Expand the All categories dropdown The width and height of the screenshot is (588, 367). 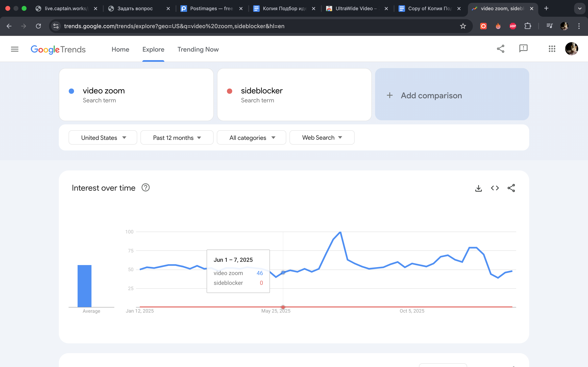click(x=252, y=138)
